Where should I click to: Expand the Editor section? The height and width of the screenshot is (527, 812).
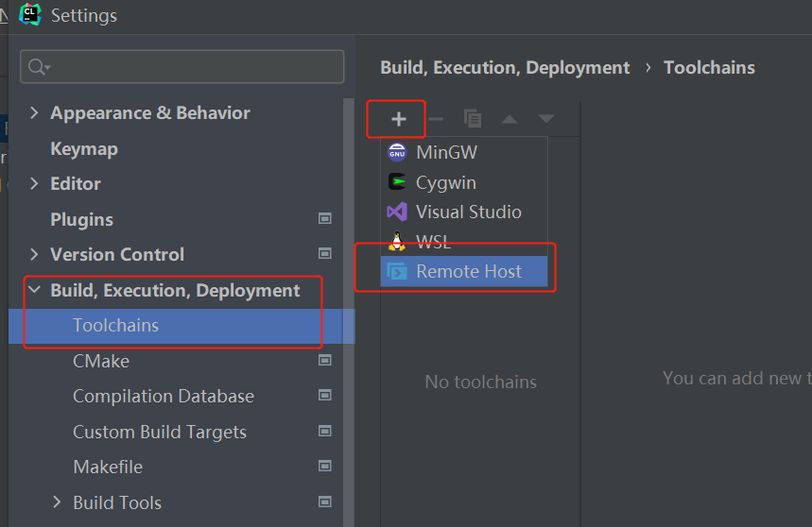pos(34,183)
